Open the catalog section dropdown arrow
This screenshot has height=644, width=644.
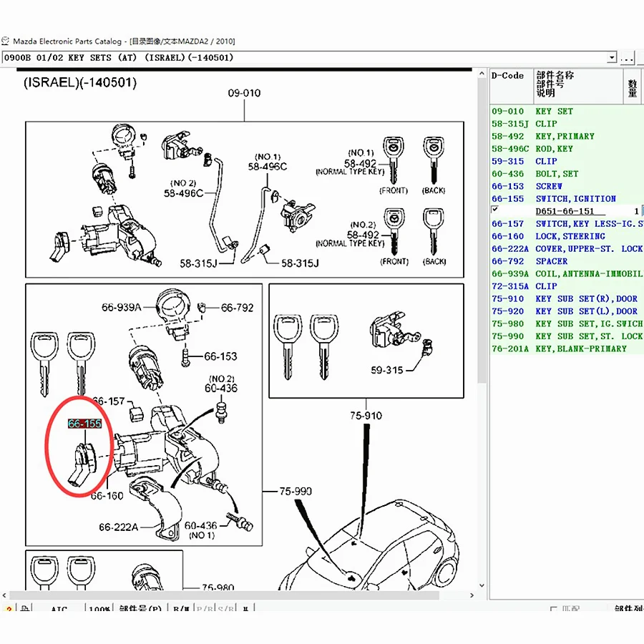coord(612,57)
